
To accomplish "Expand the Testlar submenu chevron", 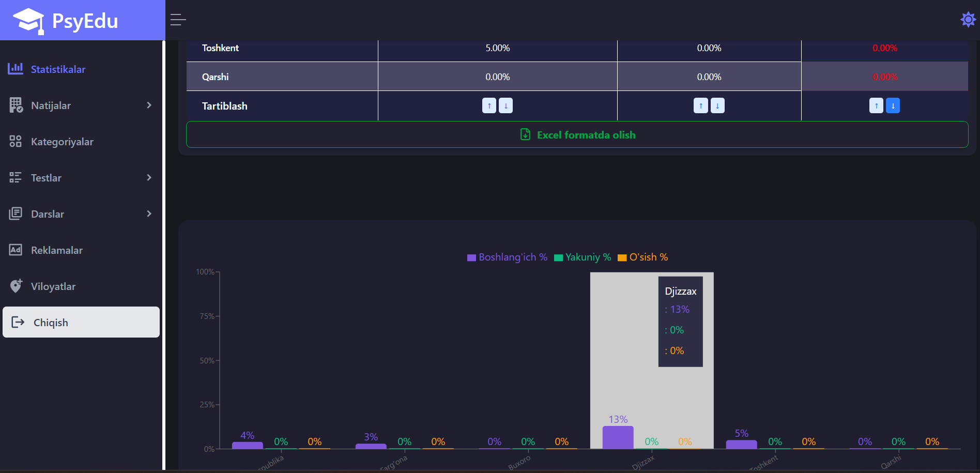I will [x=149, y=178].
